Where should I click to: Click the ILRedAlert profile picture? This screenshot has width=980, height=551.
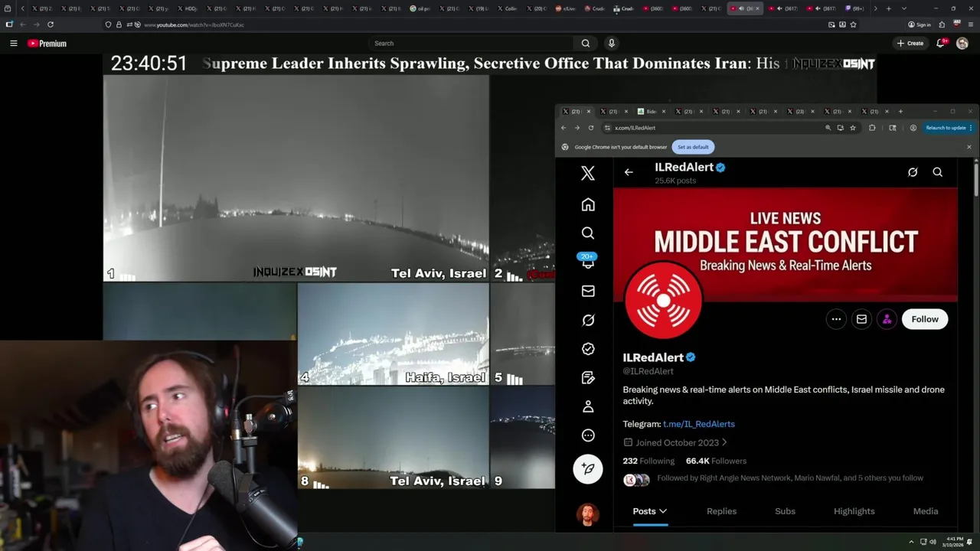(663, 301)
